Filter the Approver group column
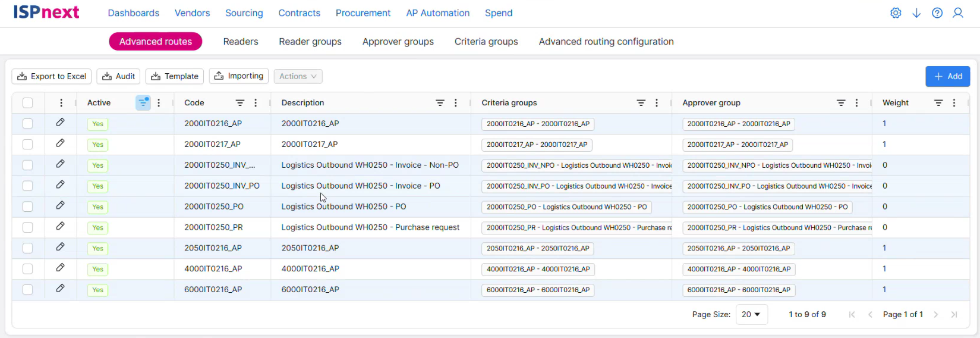This screenshot has height=338, width=980. click(x=841, y=103)
